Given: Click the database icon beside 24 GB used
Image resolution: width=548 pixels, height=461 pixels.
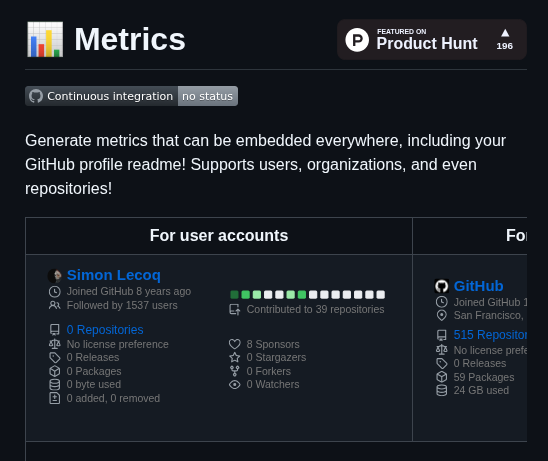Looking at the screenshot, I should pos(442,390).
